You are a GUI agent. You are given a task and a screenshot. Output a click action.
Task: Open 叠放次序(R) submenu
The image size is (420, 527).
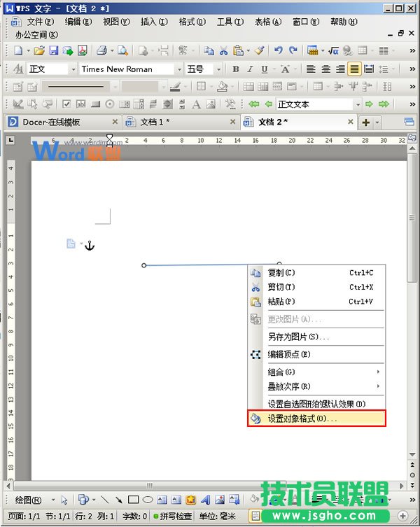(x=316, y=386)
